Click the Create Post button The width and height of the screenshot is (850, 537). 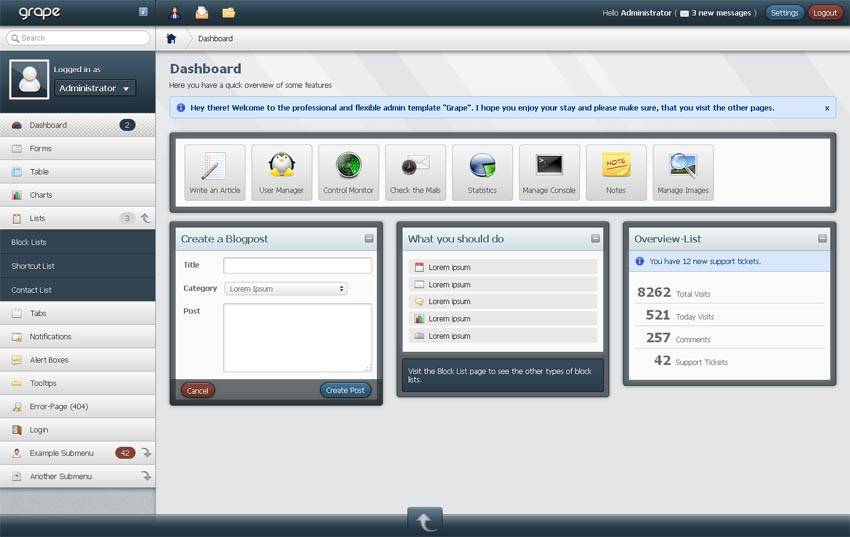[x=345, y=390]
